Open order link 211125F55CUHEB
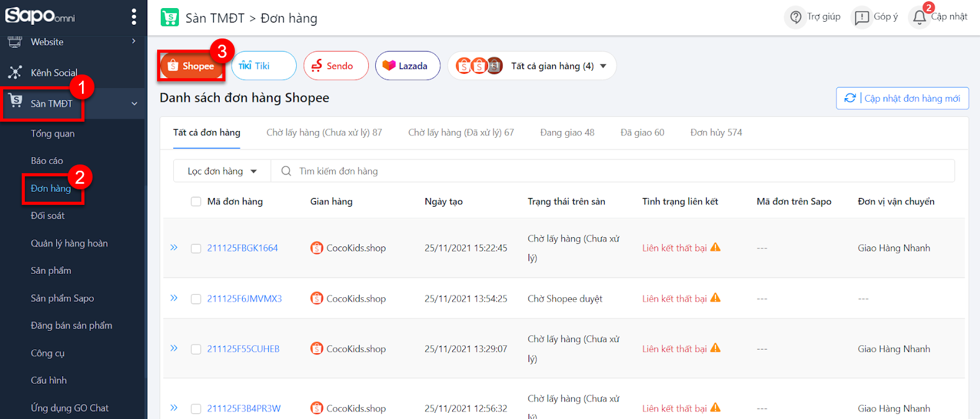 243,349
